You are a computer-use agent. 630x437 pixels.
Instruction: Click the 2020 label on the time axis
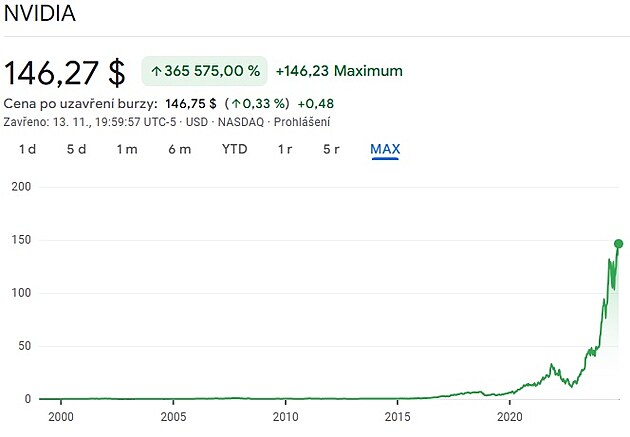click(511, 416)
